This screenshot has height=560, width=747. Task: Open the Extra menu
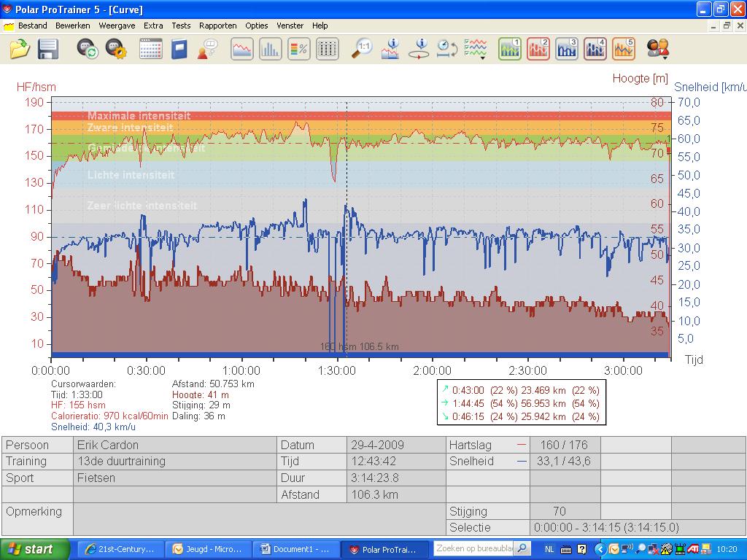point(153,26)
